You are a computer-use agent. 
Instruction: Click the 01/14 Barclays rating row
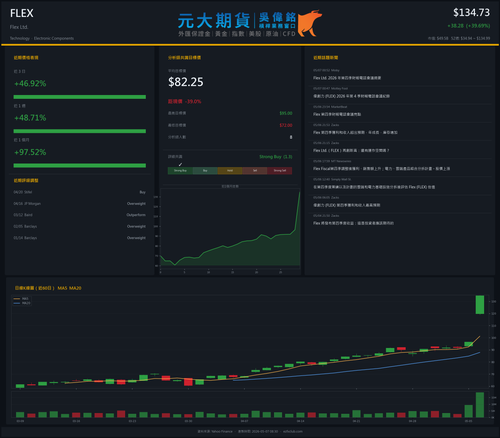click(x=80, y=238)
